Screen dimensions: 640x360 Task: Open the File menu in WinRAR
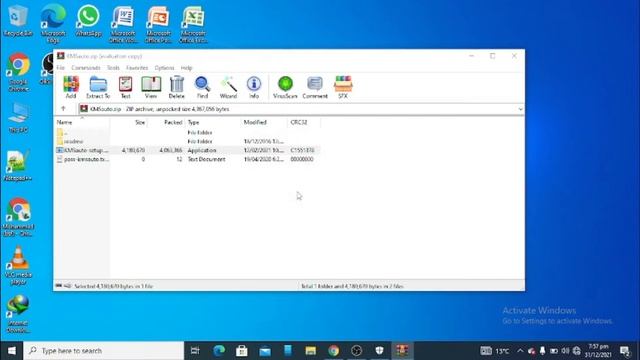60,68
